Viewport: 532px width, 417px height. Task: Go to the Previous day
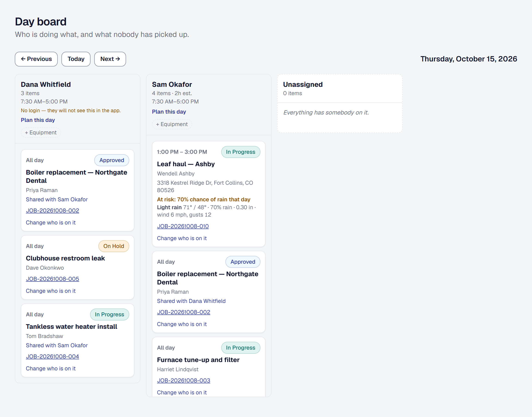click(x=36, y=59)
